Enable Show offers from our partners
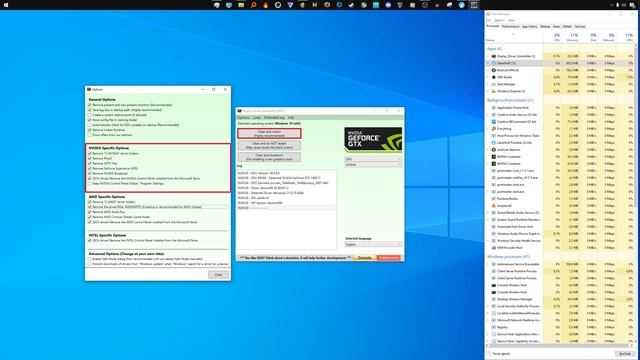The image size is (640, 360). pyautogui.click(x=90, y=135)
